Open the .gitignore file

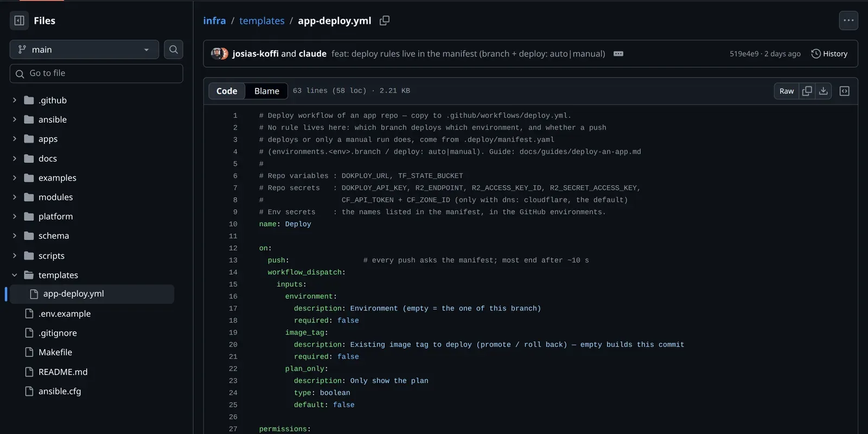point(58,333)
